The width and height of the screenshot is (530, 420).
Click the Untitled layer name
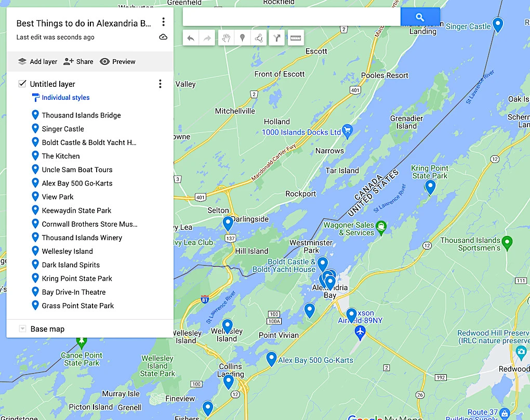(x=52, y=84)
